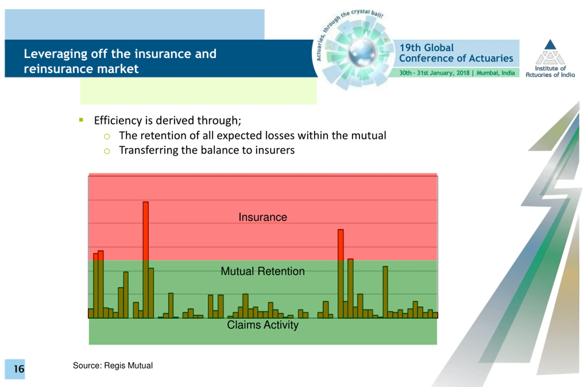The width and height of the screenshot is (588, 387).
Task: Click the circle bullet before 'The retention'
Action: pyautogui.click(x=107, y=136)
